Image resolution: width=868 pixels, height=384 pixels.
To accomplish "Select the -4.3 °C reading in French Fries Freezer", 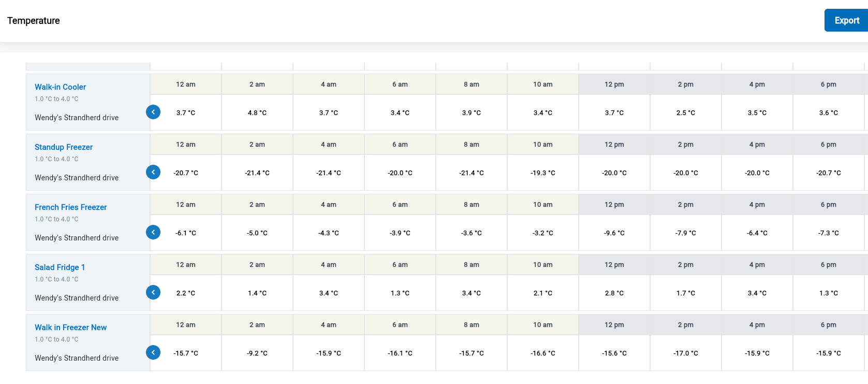I will coord(329,233).
